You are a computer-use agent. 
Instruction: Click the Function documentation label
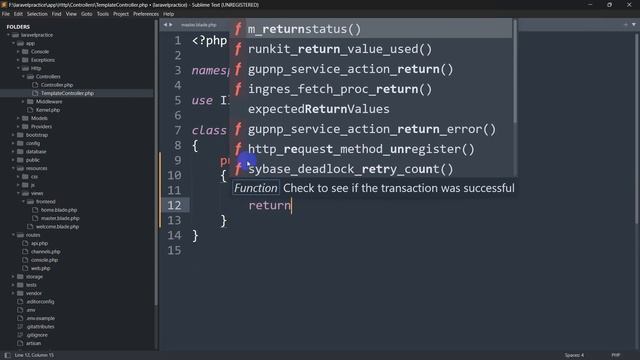[256, 188]
